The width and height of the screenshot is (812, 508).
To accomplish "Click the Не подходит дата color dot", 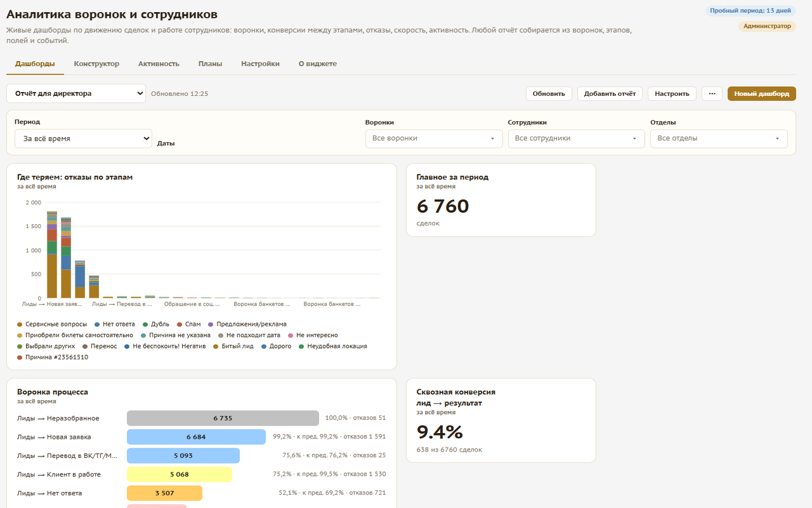I will [x=221, y=335].
